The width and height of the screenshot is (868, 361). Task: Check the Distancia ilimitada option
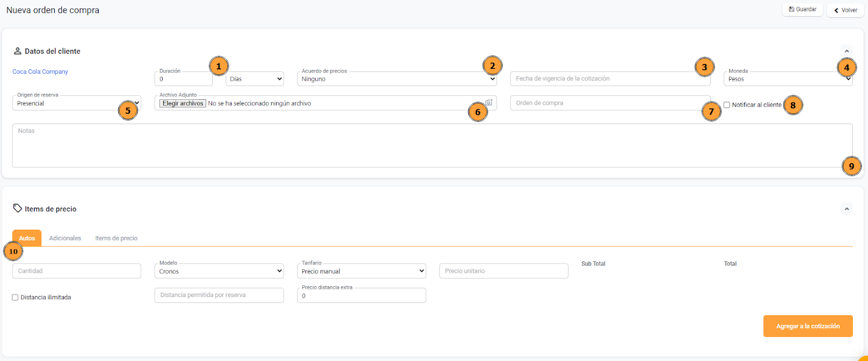15,298
